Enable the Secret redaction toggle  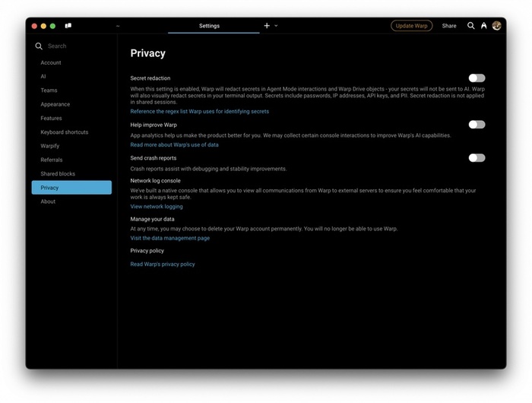point(477,78)
